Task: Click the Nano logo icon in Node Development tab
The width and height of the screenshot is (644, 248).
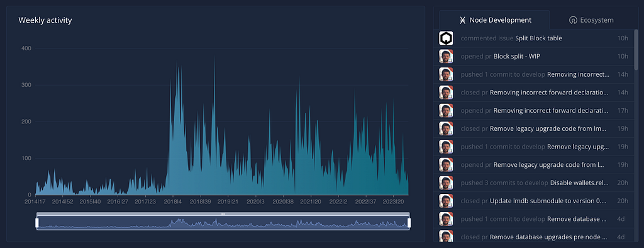Action: coord(463,20)
